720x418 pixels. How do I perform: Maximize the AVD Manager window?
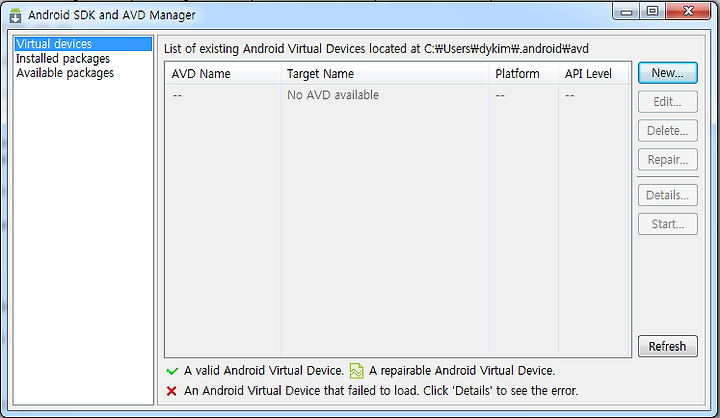click(652, 11)
